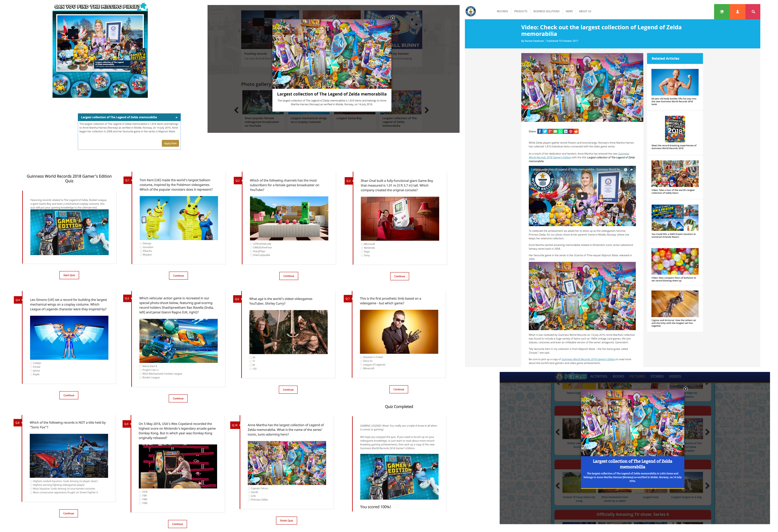
Task: Click right arrow beside Legend of Zelda kids thumbnail
Action: point(707,432)
